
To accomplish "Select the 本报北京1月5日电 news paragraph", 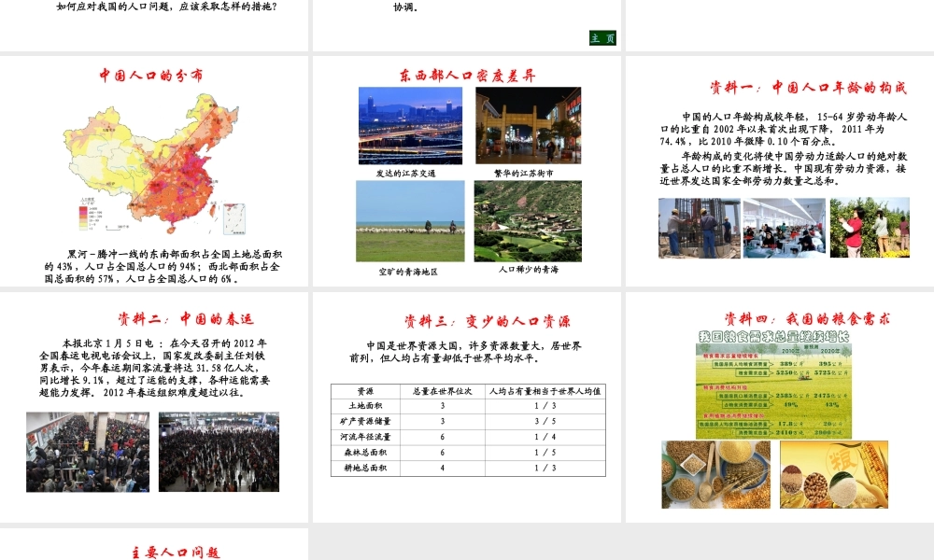I will pyautogui.click(x=155, y=368).
